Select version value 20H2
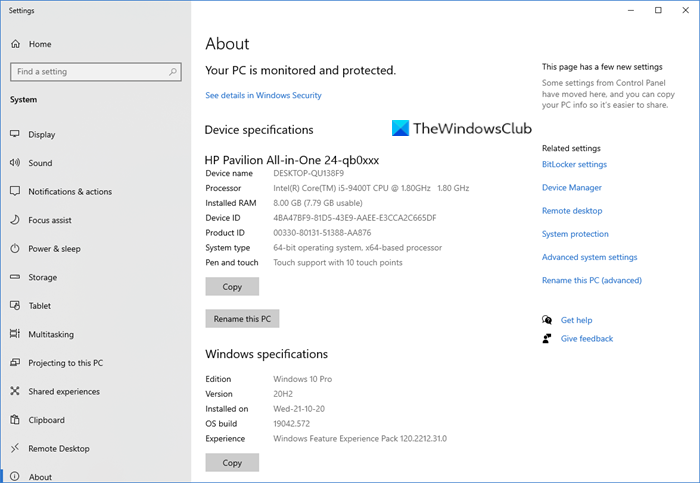700x483 pixels. [x=283, y=394]
